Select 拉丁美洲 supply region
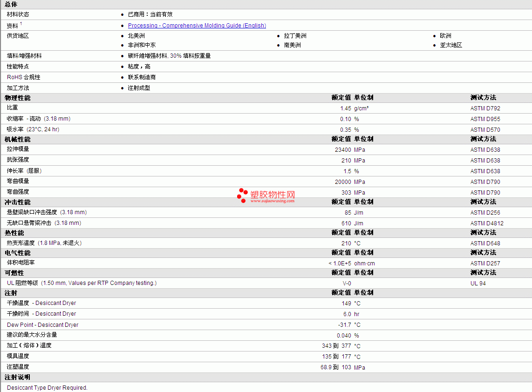532x392 pixels. [295, 35]
